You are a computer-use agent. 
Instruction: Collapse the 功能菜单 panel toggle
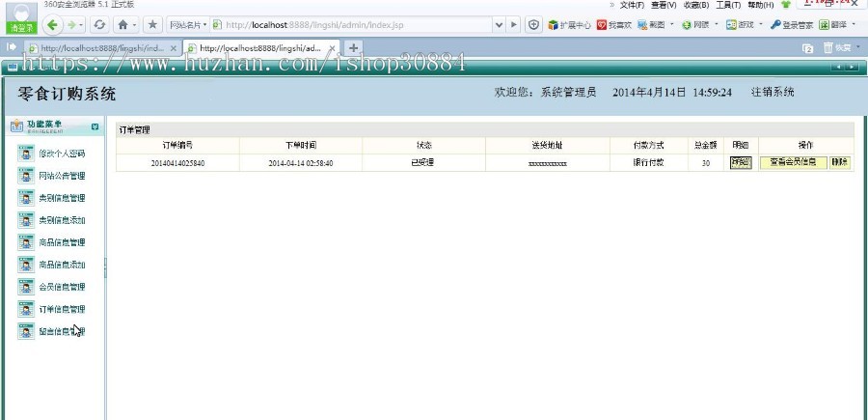(95, 126)
